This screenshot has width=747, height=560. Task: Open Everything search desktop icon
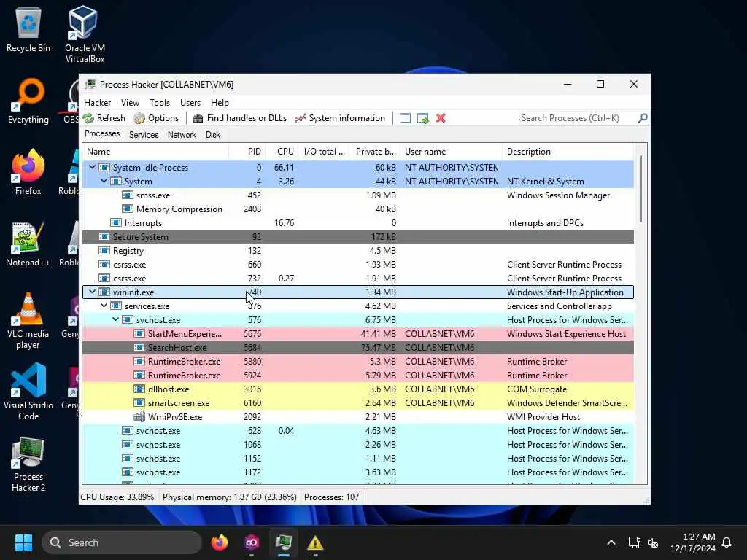[28, 101]
